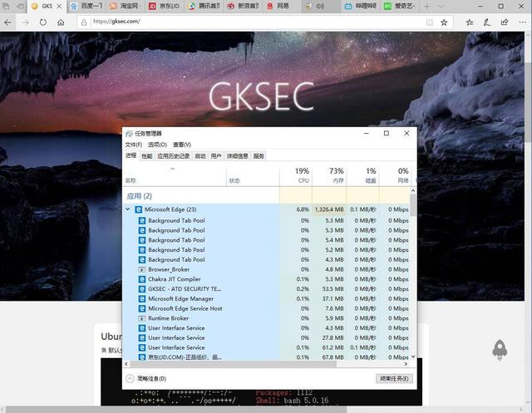Click the 名称 column sort arrow
Screen dimensions: 532x413
pos(173,169)
